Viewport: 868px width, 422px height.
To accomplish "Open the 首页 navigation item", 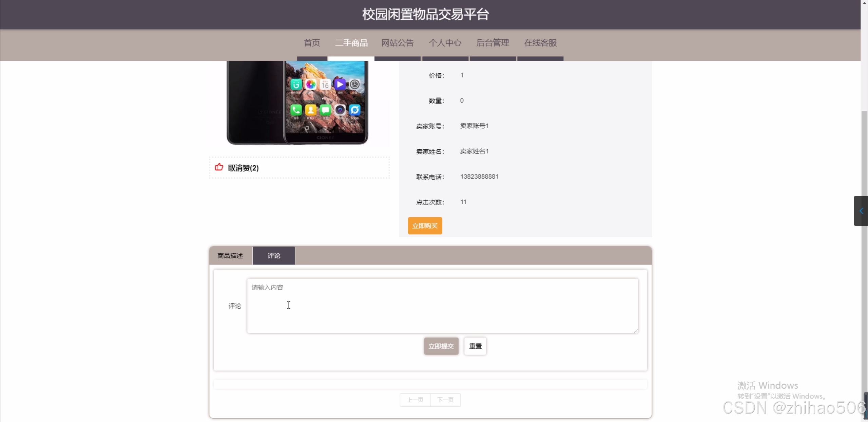I will 312,43.
